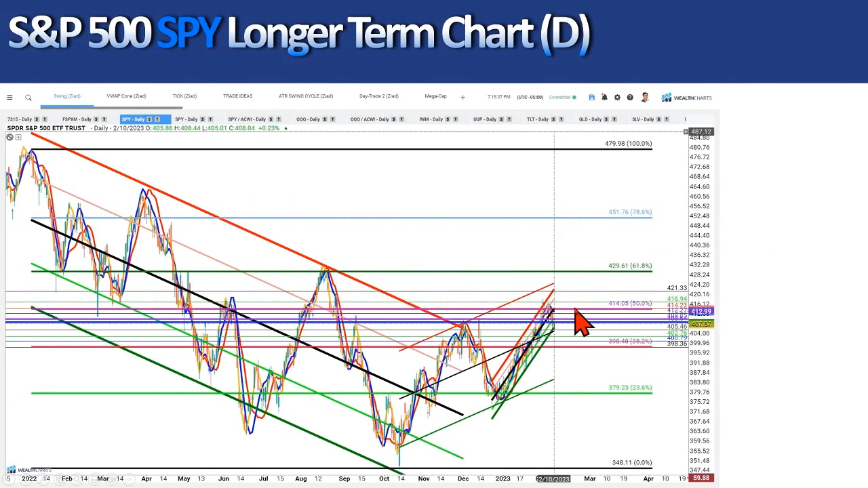The image size is (868, 488).
Task: Click the SPDR S&P 500 ETF TRUST title
Action: pos(46,128)
